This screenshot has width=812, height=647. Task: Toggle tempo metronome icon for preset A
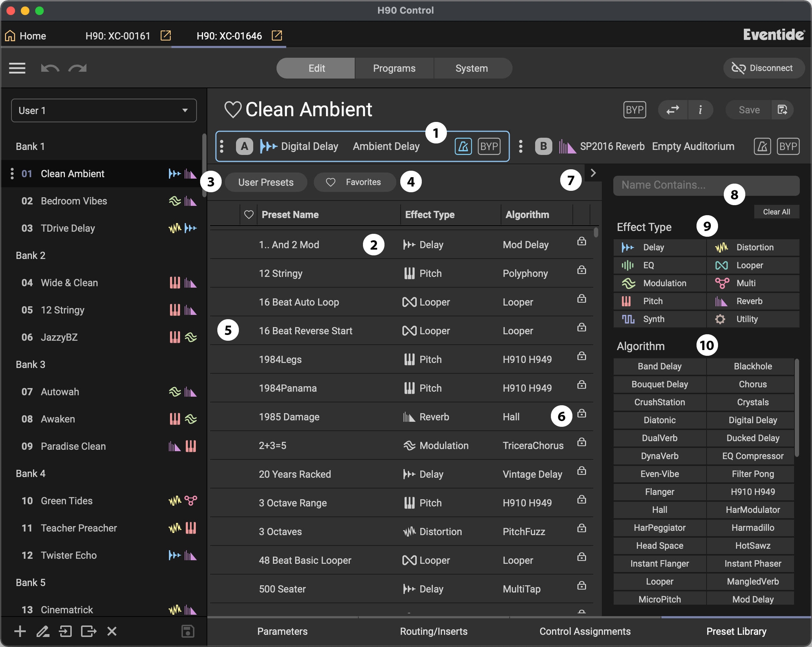click(463, 146)
